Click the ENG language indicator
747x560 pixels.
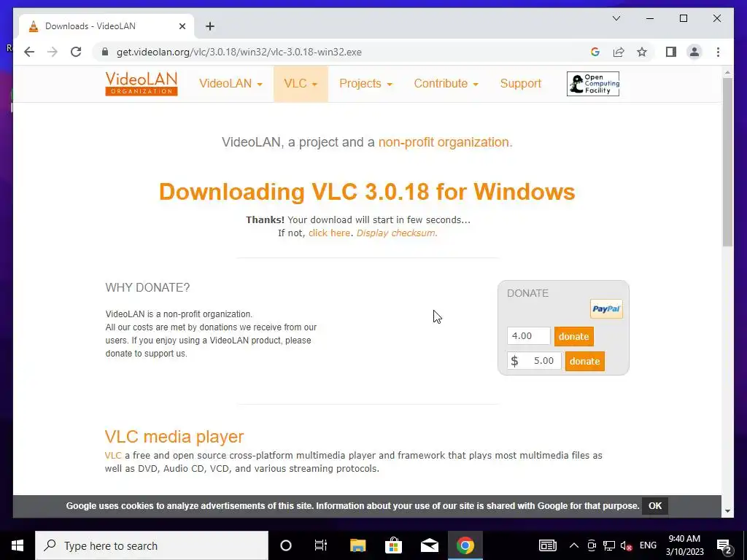pyautogui.click(x=648, y=545)
